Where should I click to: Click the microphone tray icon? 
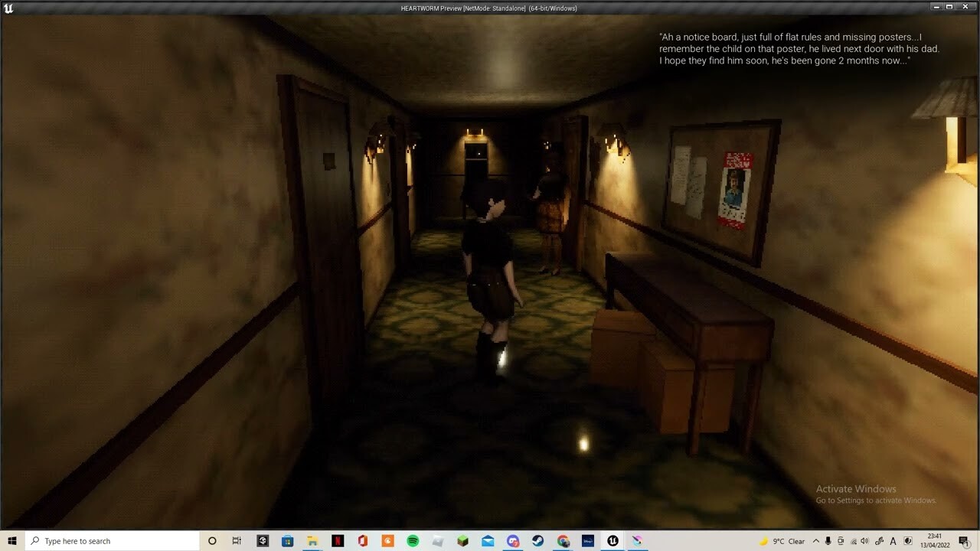828,541
